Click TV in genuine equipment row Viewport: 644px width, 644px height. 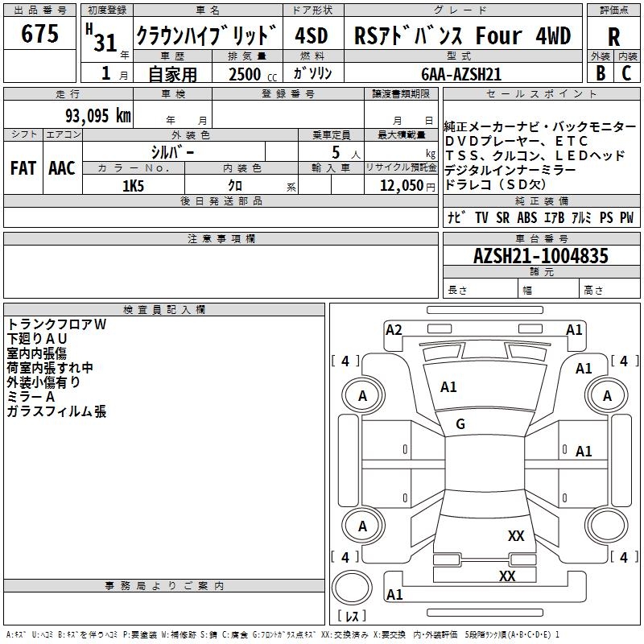[481, 217]
